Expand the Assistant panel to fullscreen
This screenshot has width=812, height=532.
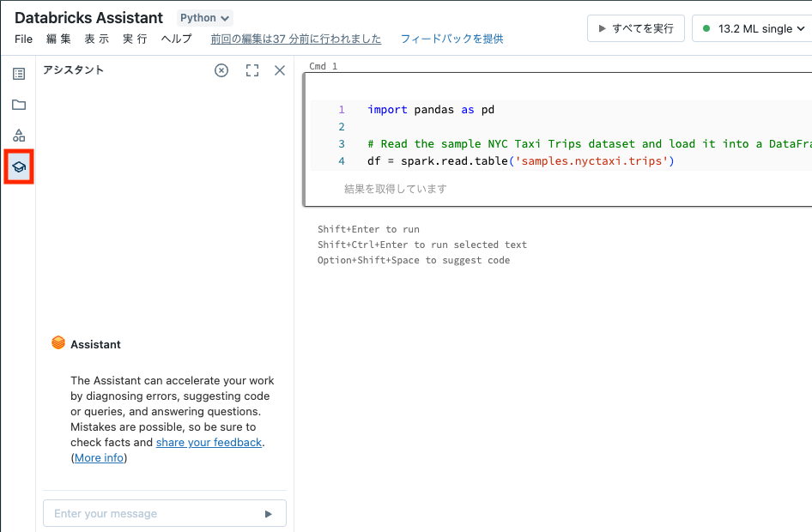[x=251, y=70]
